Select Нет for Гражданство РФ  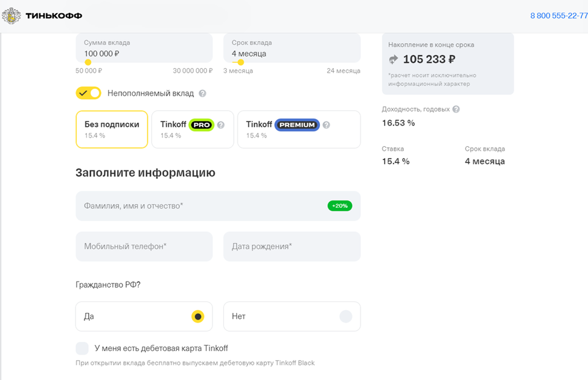pyautogui.click(x=292, y=316)
